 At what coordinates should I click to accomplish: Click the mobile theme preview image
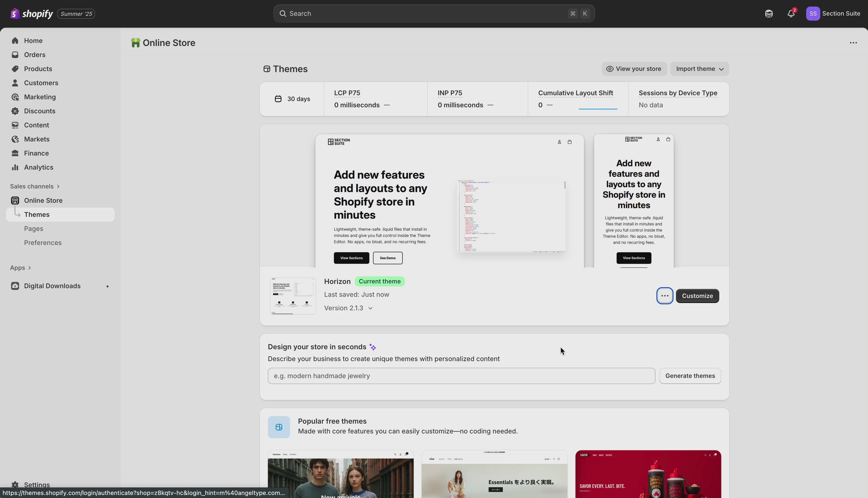(634, 201)
